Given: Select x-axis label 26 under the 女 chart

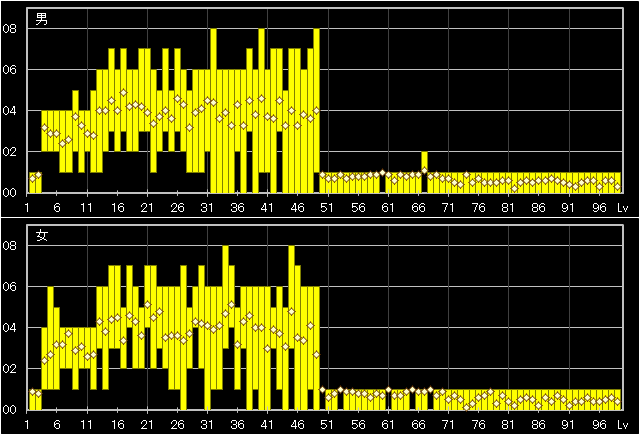Looking at the screenshot, I should point(178,425).
